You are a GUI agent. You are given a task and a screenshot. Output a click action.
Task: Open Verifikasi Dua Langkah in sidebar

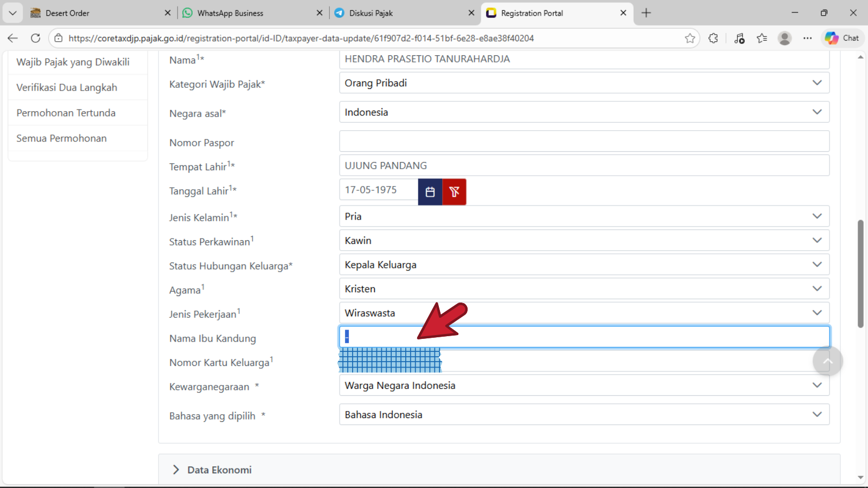67,87
